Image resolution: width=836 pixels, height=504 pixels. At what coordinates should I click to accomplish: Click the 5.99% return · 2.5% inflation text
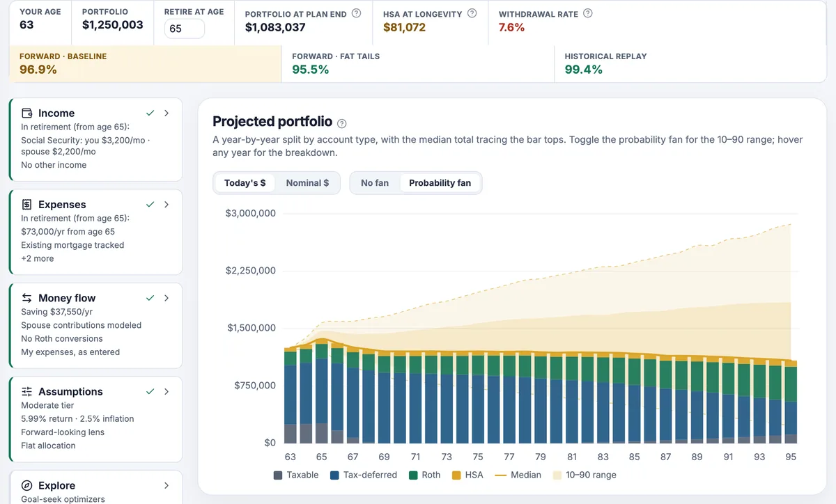click(77, 418)
